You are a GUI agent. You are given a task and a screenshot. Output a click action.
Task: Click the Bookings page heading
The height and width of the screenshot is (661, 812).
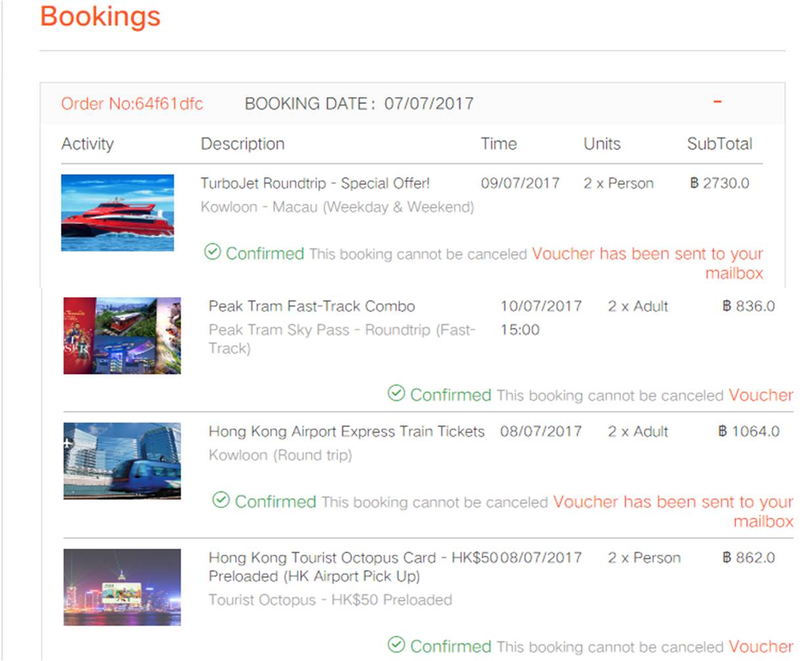(101, 16)
